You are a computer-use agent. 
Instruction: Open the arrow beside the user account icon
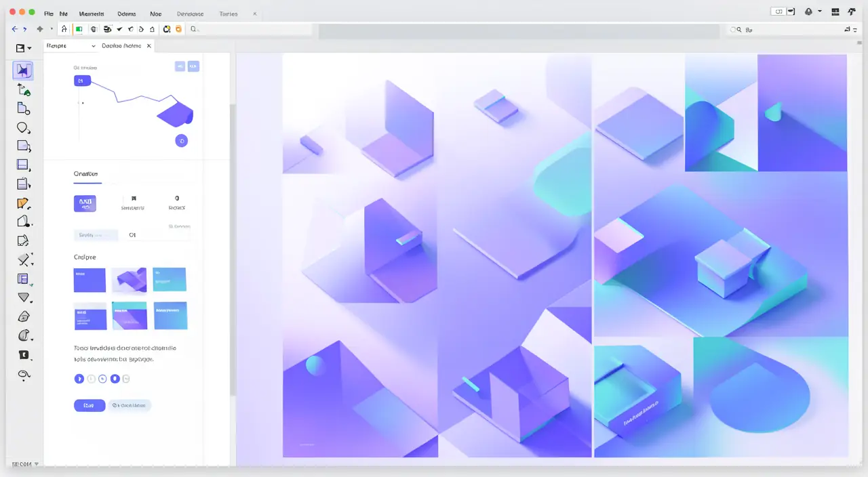point(819,12)
